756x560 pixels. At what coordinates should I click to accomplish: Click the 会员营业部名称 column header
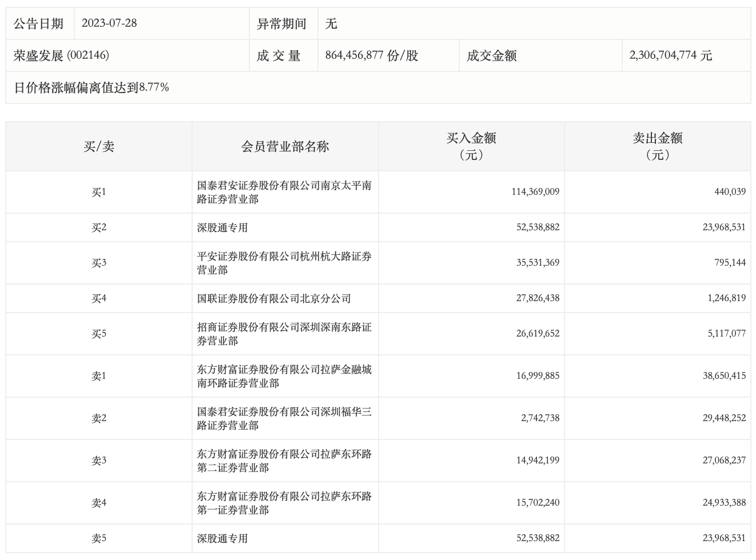[285, 147]
